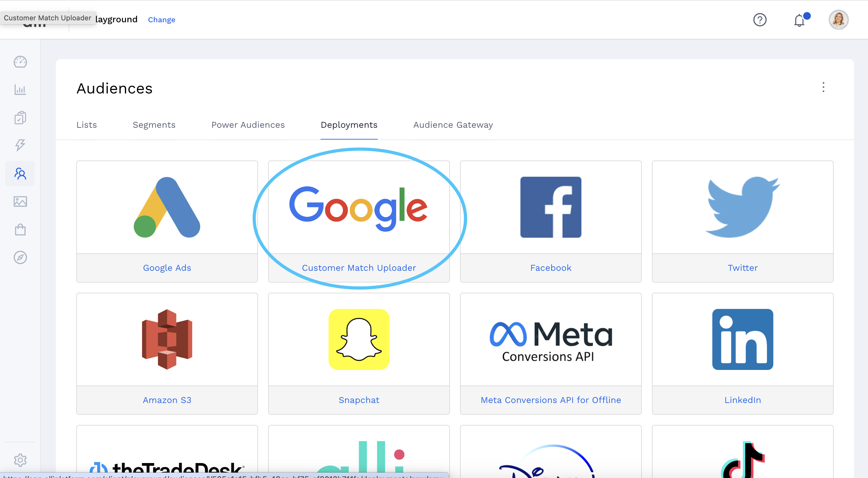Open the dashboard speedometer icon in sidebar

coord(20,62)
